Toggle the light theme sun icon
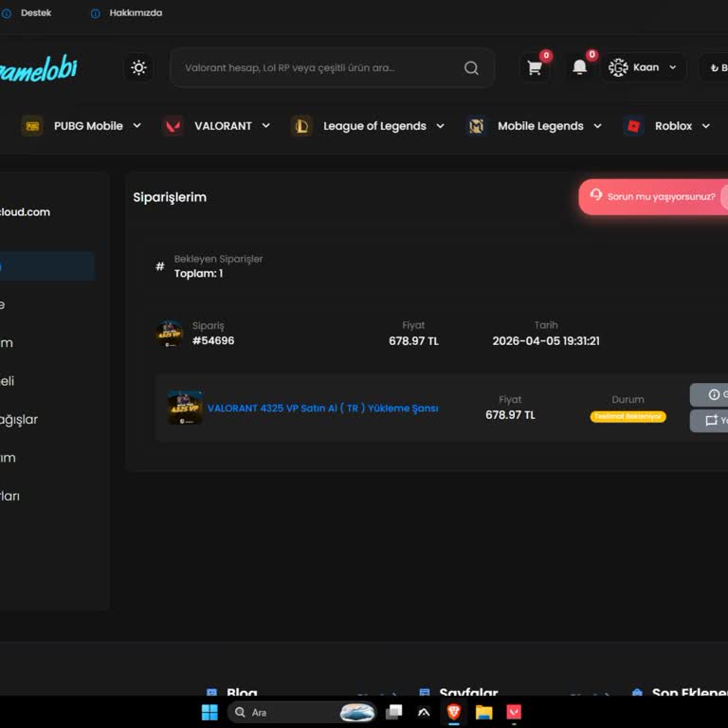Image resolution: width=728 pixels, height=728 pixels. coord(138,68)
